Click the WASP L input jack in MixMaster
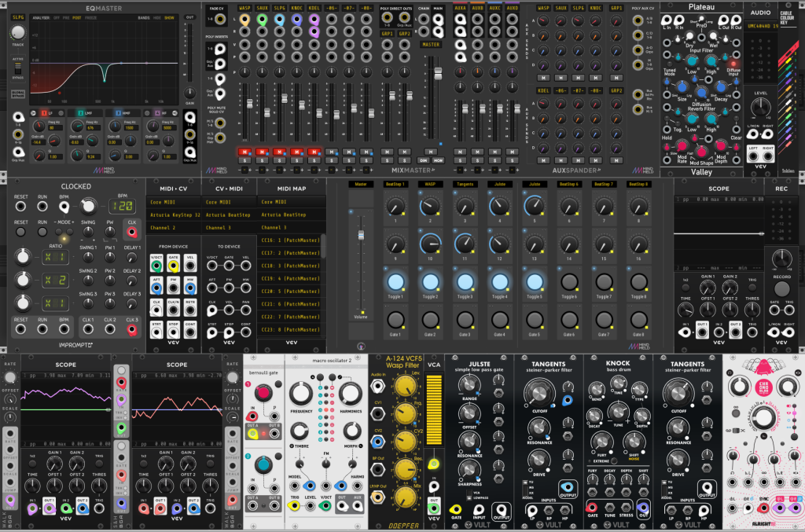Viewport: 805px width, 532px height. point(245,20)
